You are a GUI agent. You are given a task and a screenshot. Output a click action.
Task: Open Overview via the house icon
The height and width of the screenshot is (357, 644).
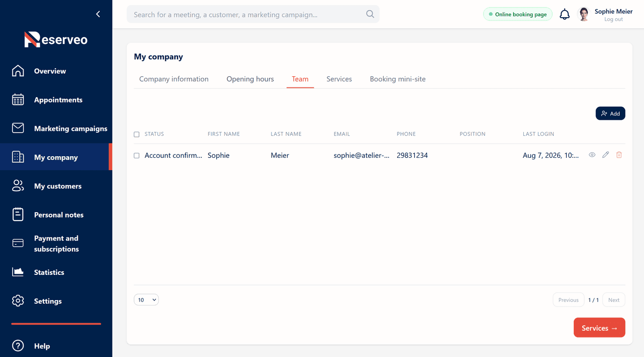18,71
